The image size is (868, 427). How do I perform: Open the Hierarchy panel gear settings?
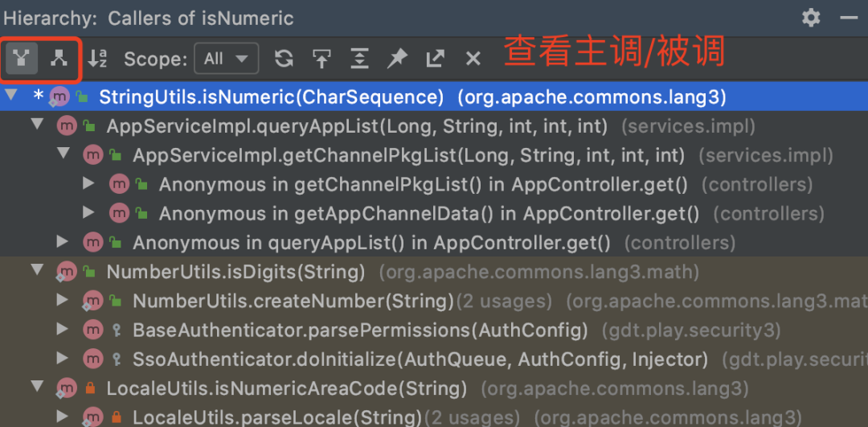pyautogui.click(x=811, y=18)
